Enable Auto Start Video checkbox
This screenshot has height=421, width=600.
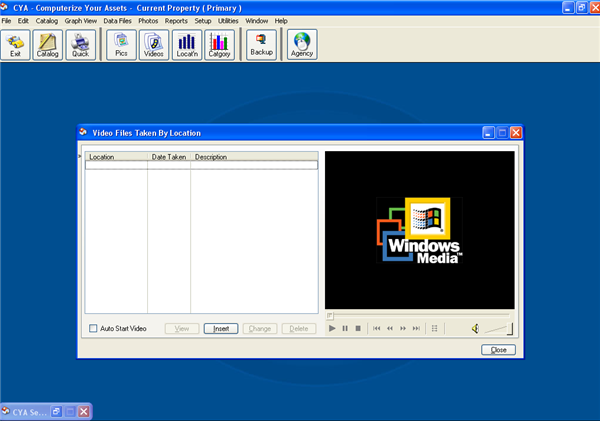(93, 328)
